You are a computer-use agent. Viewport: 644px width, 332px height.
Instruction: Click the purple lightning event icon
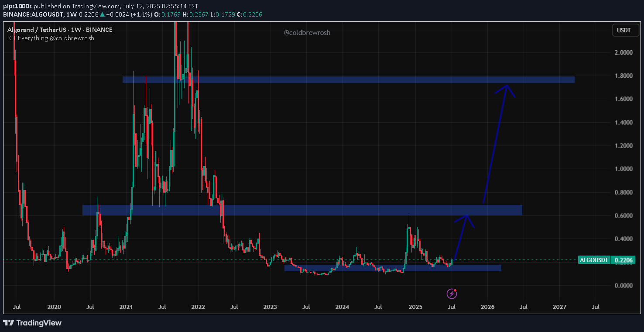(x=452, y=294)
